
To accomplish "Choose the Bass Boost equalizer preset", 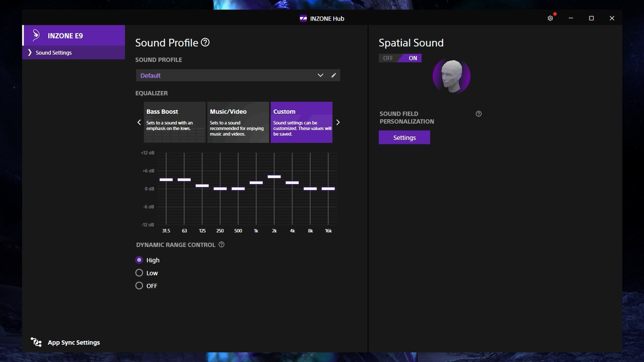I will click(175, 122).
